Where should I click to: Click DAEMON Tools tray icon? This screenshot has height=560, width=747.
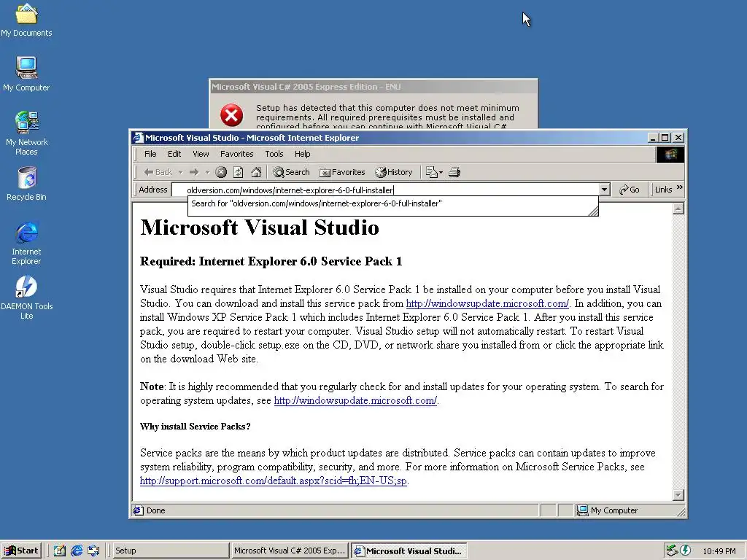tap(686, 551)
